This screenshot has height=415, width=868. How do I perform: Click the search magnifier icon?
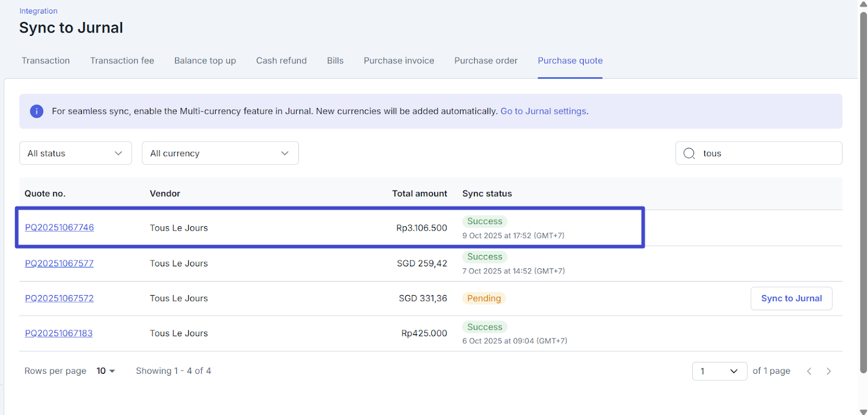pyautogui.click(x=689, y=154)
